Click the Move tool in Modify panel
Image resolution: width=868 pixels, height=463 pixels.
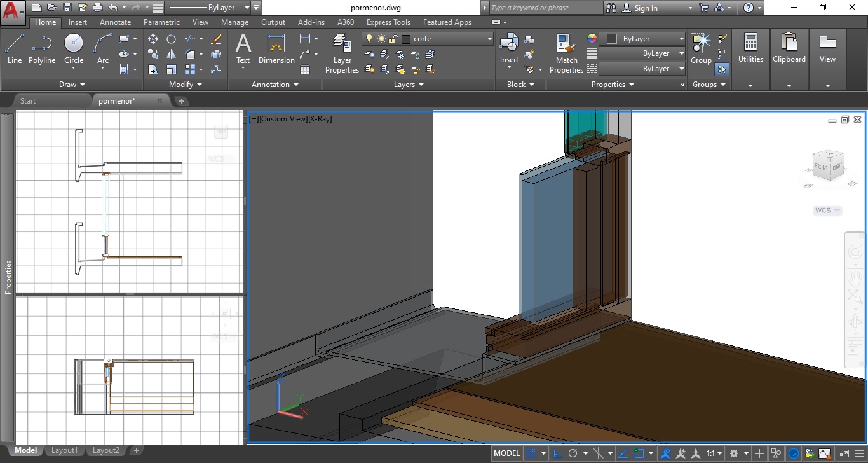(x=153, y=39)
